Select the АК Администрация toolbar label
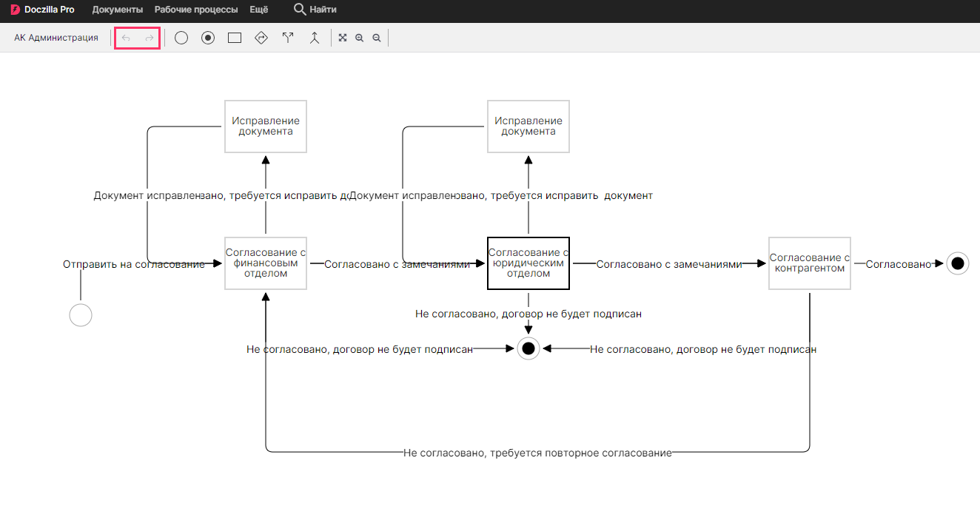Image resolution: width=980 pixels, height=506 pixels. pos(56,38)
